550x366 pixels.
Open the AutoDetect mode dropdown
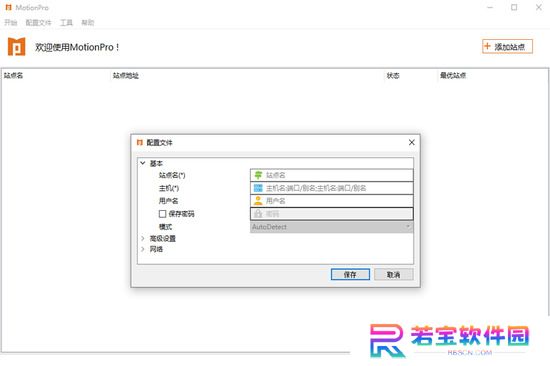(x=331, y=227)
